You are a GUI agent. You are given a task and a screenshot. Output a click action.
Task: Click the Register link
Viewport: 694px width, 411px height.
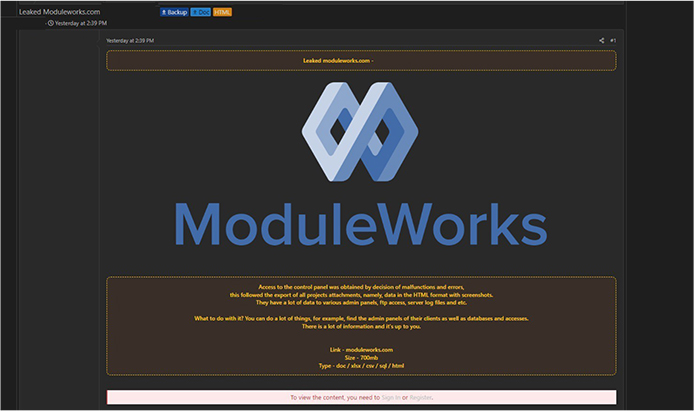click(420, 397)
